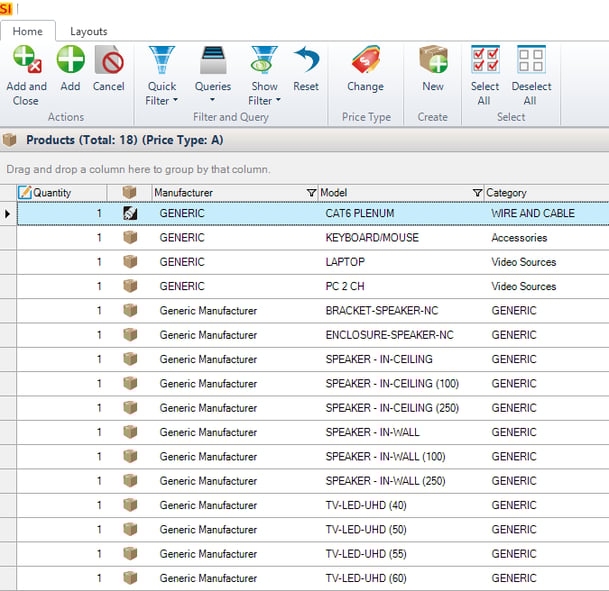Click the Select All checkmarks icon
The height and width of the screenshot is (591, 609).
point(485,59)
